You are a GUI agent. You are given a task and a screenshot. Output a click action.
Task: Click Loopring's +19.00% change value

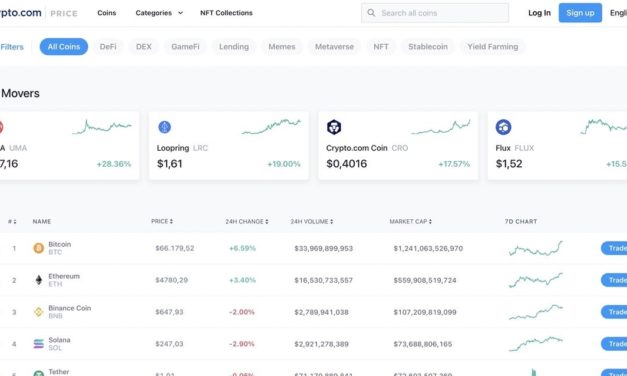[284, 164]
